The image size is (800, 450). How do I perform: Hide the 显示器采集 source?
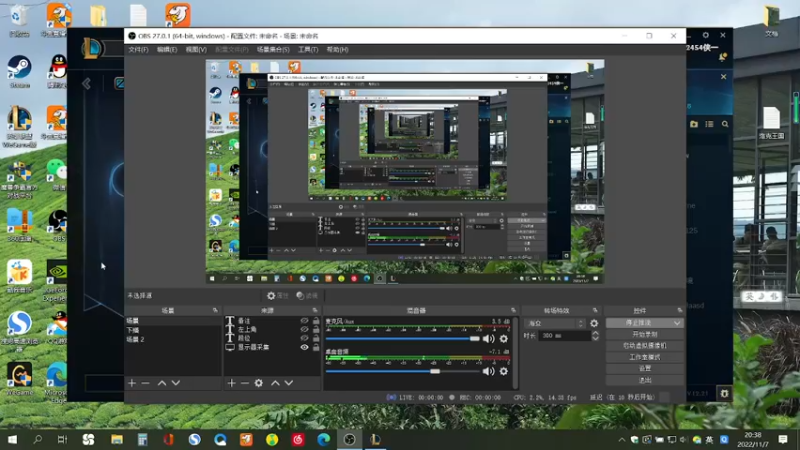[304, 347]
